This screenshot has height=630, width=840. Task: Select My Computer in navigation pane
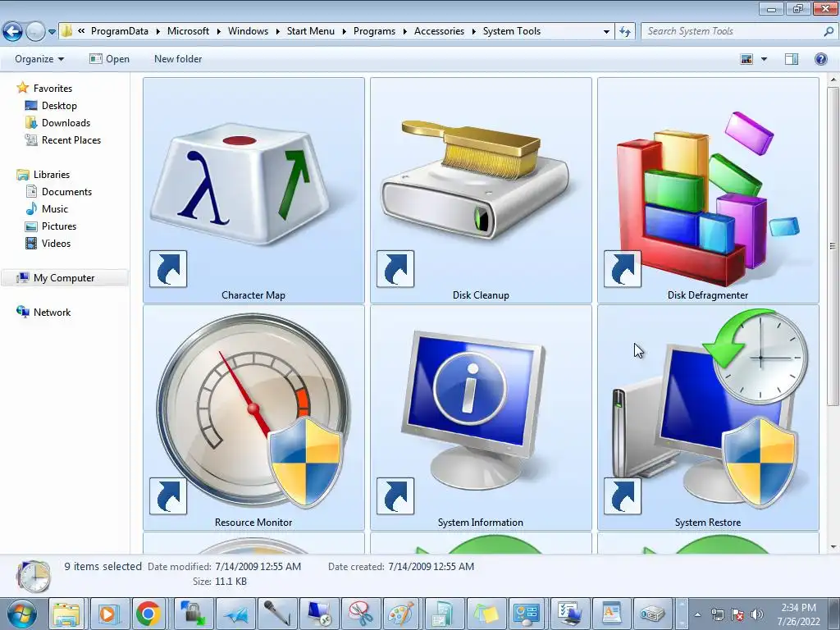pyautogui.click(x=64, y=277)
